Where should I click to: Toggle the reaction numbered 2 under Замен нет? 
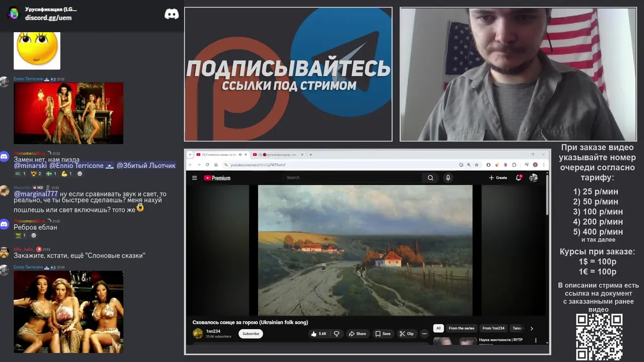point(36,173)
